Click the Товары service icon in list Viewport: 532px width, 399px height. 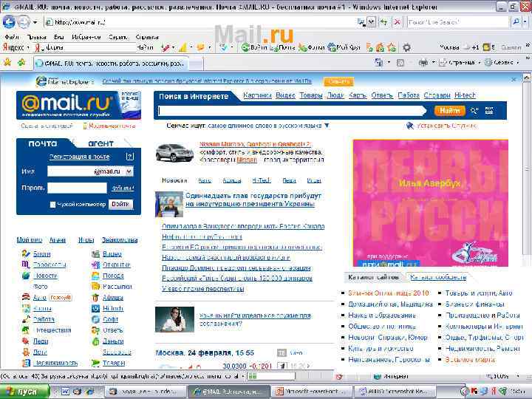[x=95, y=363]
